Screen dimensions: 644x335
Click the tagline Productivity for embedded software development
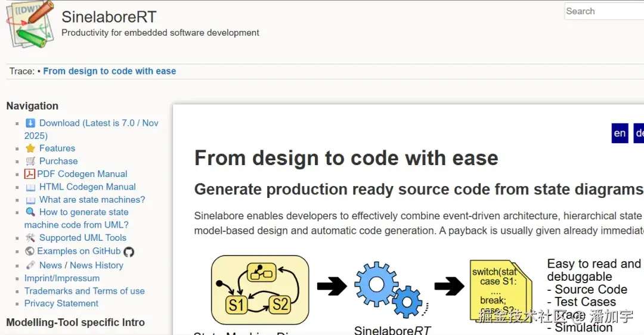click(x=160, y=33)
